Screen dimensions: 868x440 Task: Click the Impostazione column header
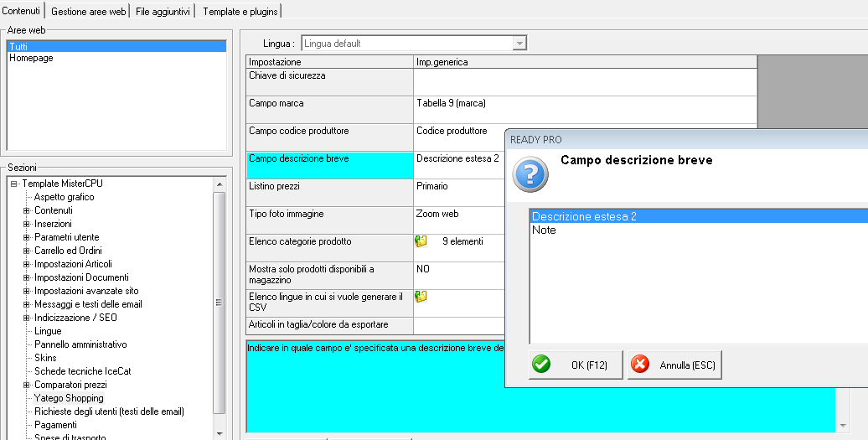[x=329, y=62]
